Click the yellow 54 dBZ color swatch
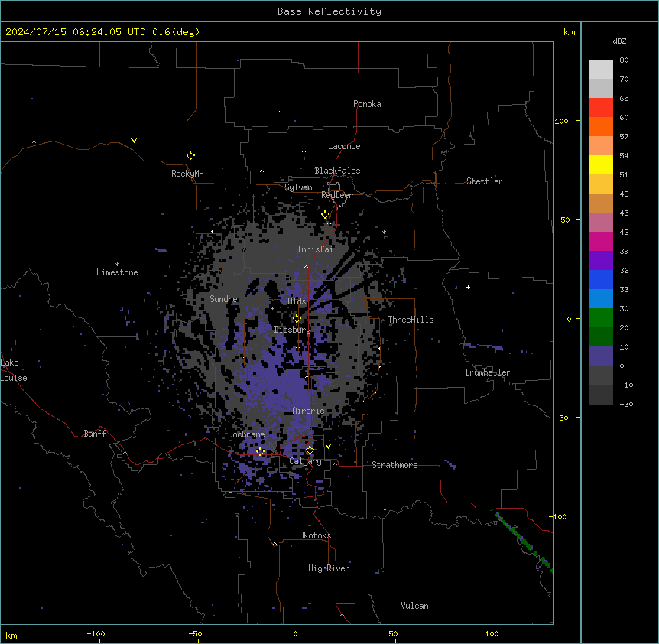This screenshot has height=644, width=659. pyautogui.click(x=601, y=164)
